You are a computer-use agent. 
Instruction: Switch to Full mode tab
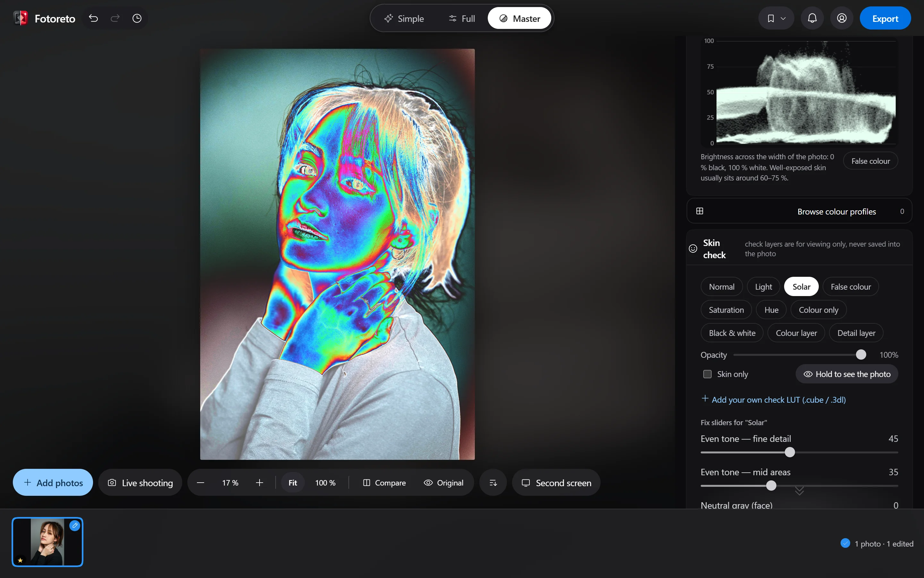click(462, 18)
